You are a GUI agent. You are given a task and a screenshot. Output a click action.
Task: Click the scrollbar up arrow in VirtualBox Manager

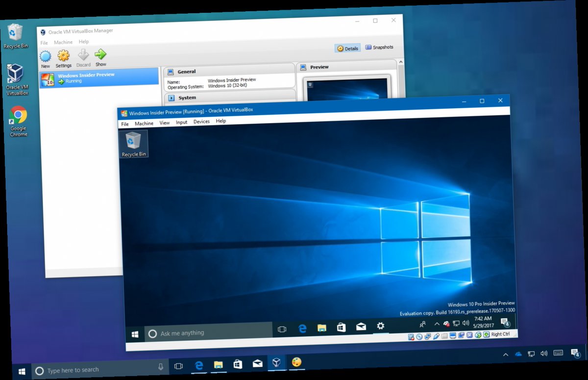coord(401,62)
